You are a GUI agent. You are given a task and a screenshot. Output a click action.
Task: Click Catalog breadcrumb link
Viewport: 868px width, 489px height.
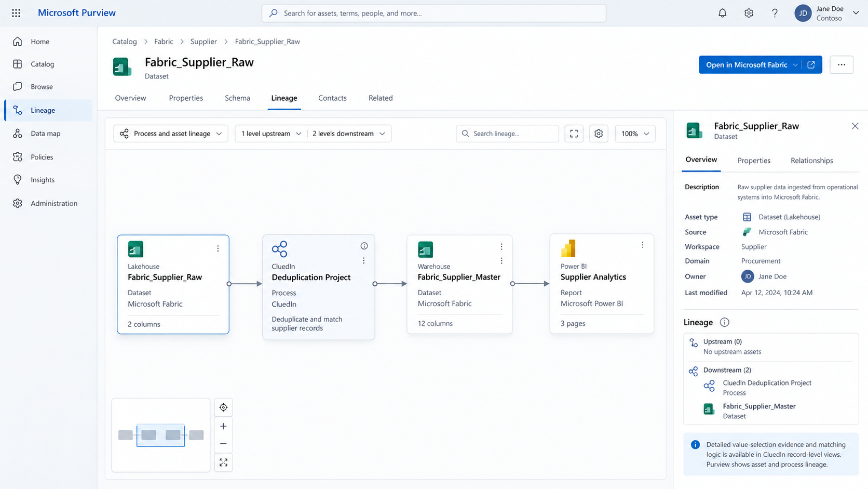point(125,42)
